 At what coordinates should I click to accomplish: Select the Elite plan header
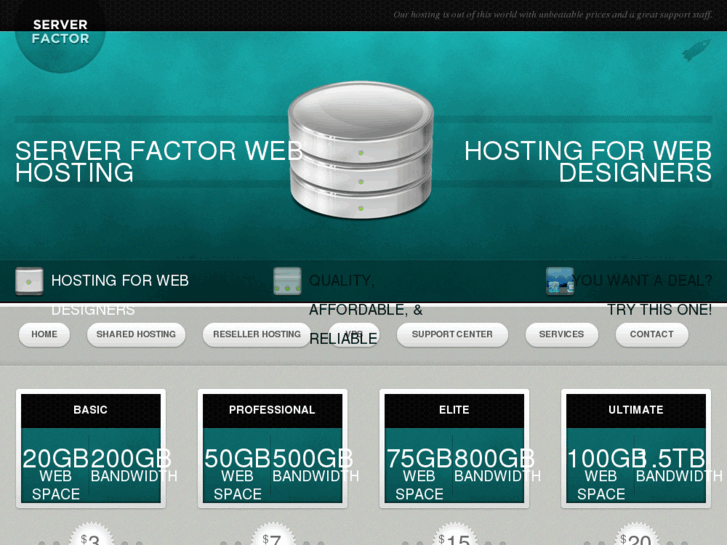click(x=454, y=410)
